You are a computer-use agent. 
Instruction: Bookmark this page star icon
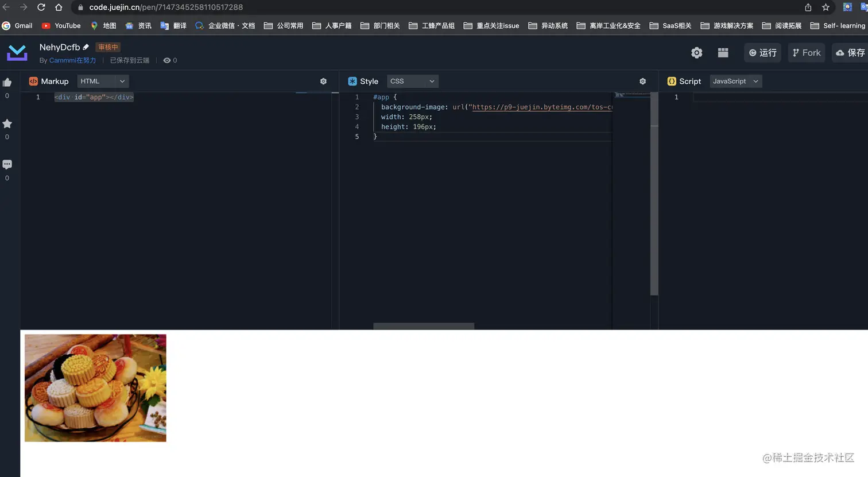[x=826, y=7]
